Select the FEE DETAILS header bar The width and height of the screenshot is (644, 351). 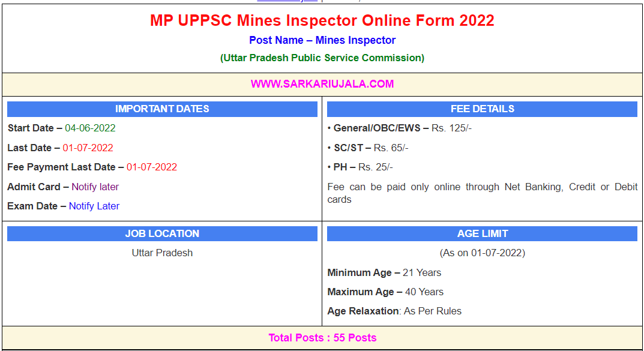[x=482, y=109]
